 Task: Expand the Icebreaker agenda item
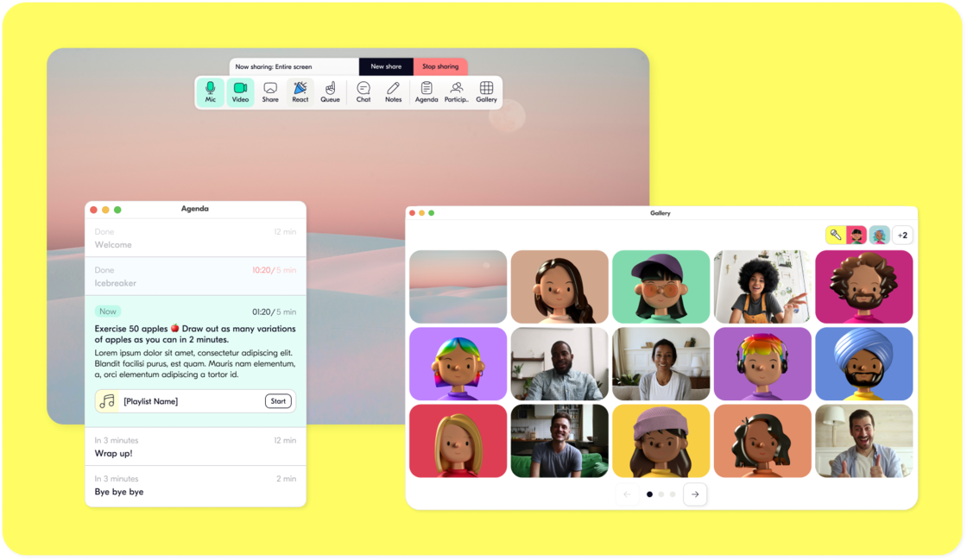[195, 276]
